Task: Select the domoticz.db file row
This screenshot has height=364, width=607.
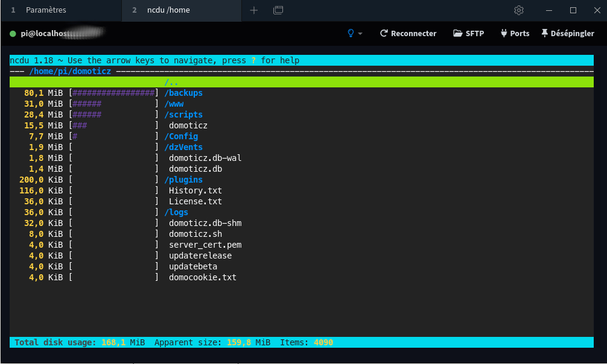Action: pos(197,169)
